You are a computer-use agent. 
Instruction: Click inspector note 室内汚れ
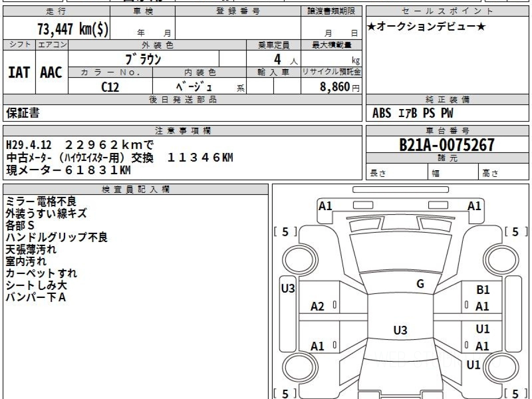point(26,262)
